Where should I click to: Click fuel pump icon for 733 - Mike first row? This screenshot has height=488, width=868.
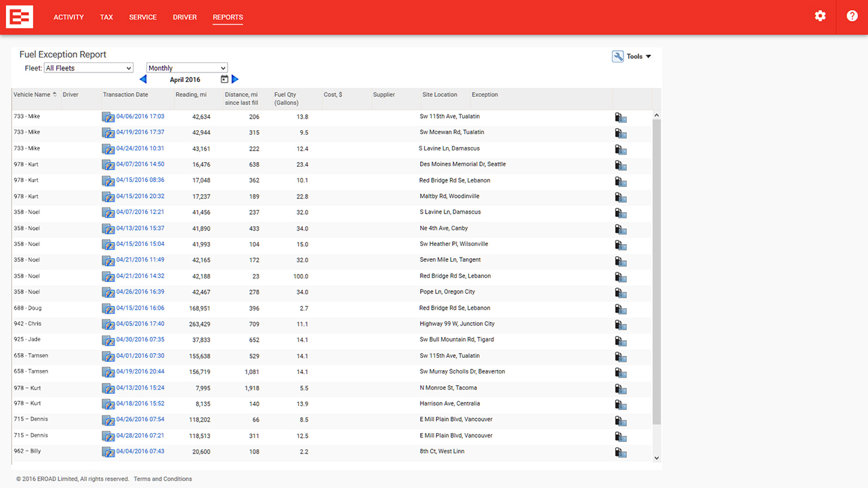[x=620, y=117]
